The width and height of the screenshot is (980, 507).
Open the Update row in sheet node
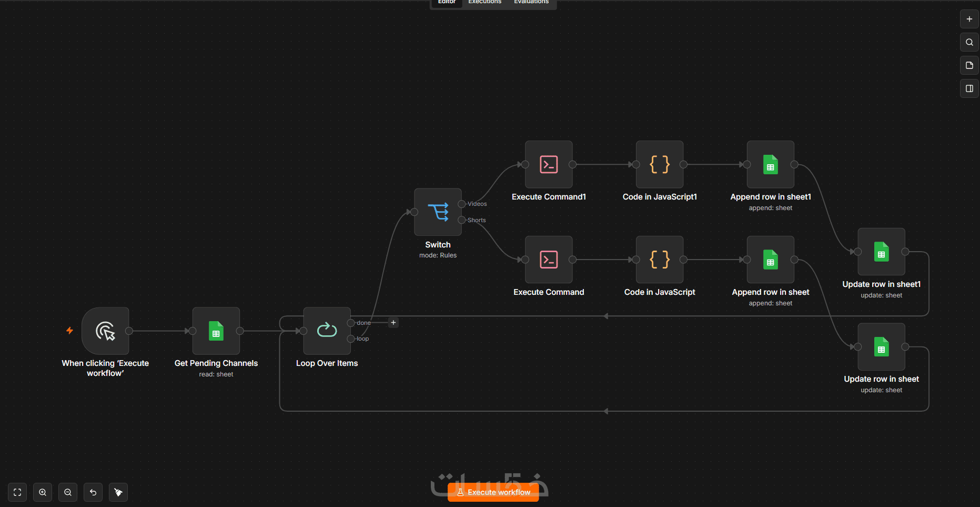point(882,346)
